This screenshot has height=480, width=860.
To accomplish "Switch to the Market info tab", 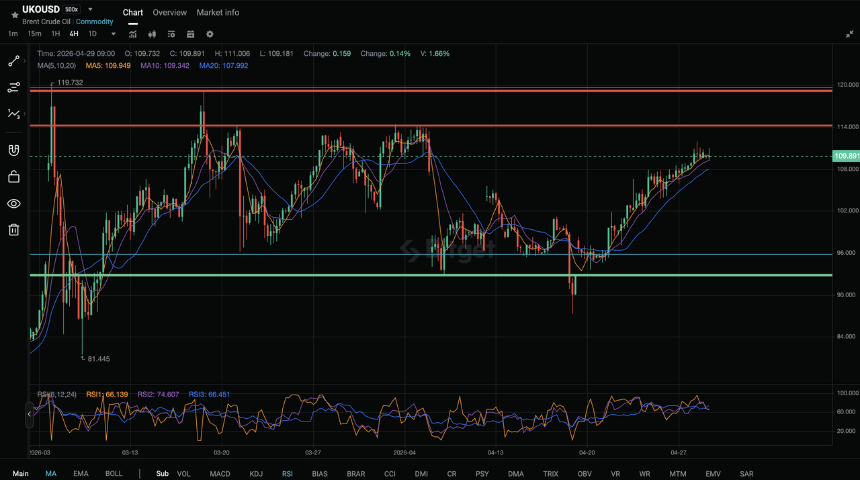I will coord(218,12).
